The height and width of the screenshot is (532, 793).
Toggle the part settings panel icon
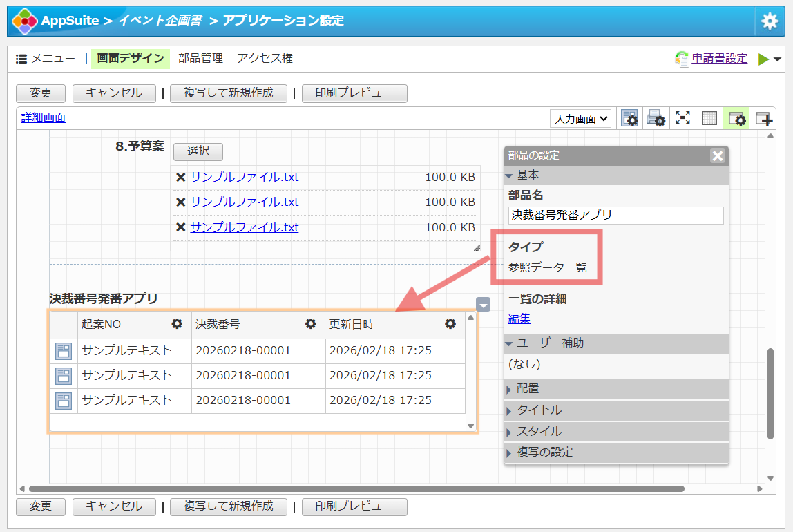point(736,118)
